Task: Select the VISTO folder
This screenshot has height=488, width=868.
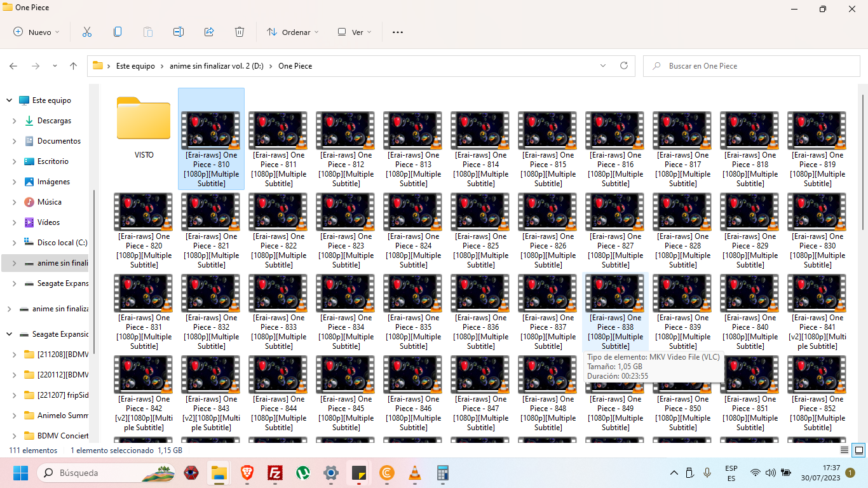Action: point(144,127)
